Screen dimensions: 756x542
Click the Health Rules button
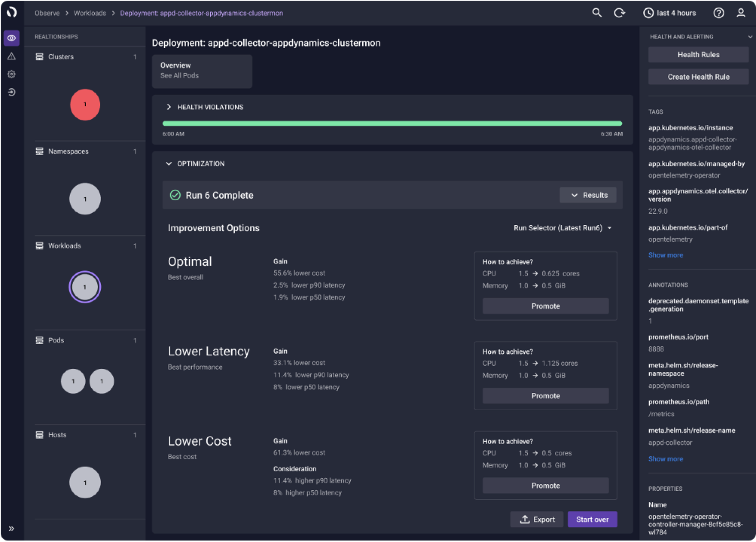pos(698,55)
